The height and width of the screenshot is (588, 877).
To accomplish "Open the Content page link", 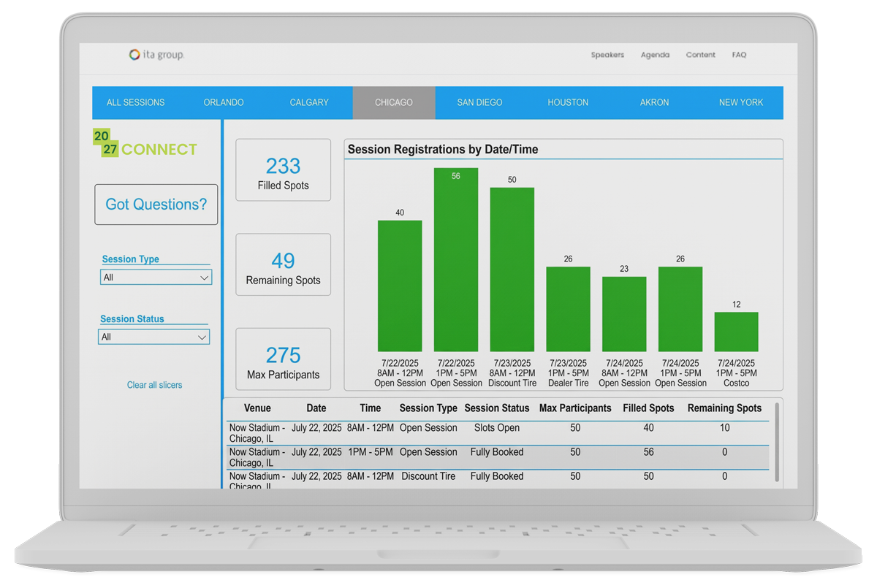I will pos(700,55).
